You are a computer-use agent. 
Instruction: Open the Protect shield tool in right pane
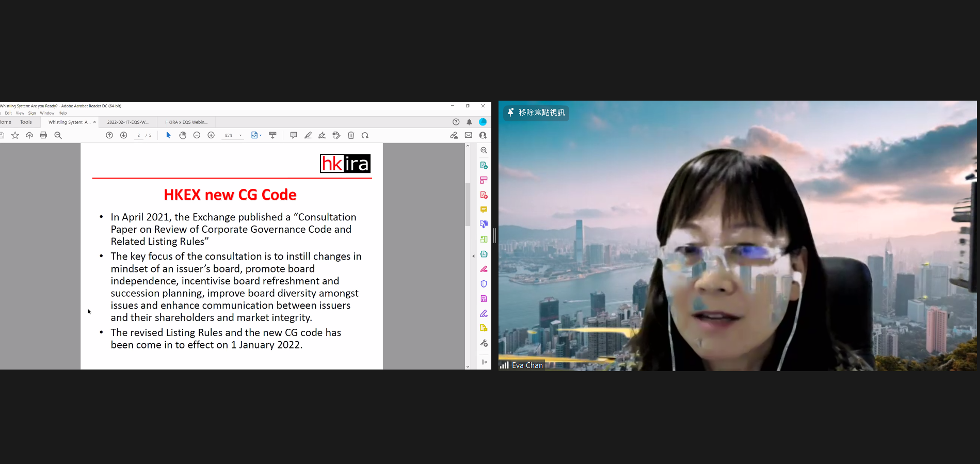pos(484,284)
